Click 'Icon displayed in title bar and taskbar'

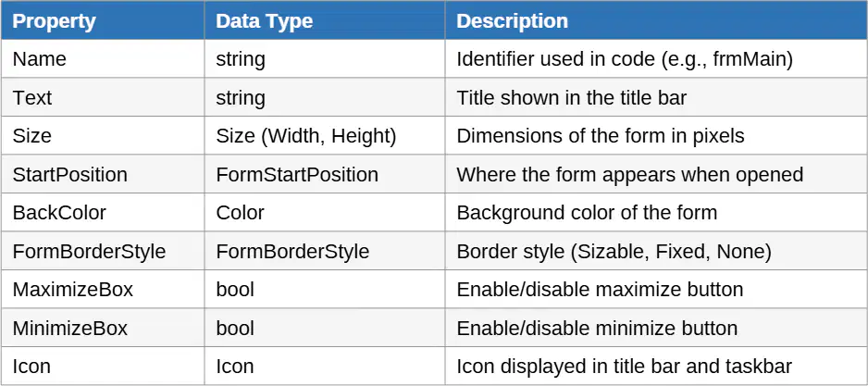tap(625, 367)
